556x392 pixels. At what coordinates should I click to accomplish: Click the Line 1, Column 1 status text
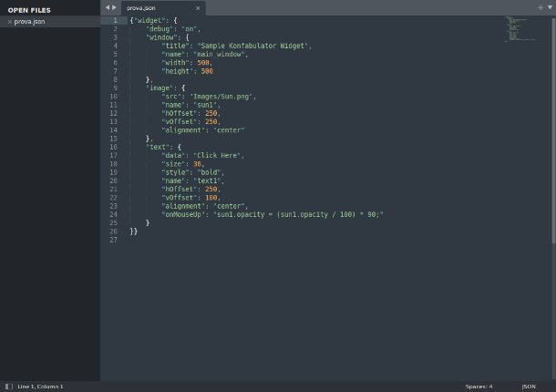click(40, 387)
